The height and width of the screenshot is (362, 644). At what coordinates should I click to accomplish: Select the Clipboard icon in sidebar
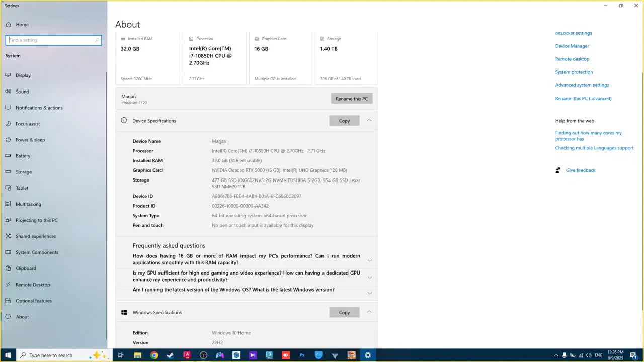(x=8, y=268)
